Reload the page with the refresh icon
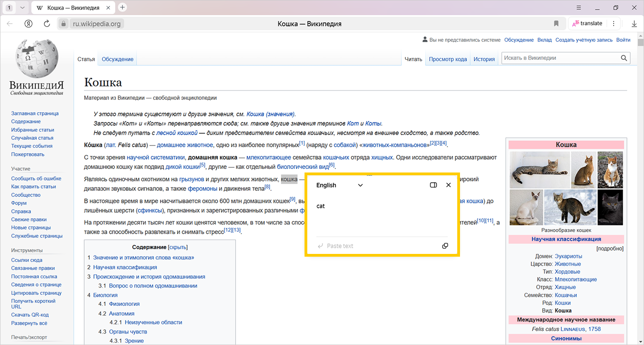 point(46,24)
